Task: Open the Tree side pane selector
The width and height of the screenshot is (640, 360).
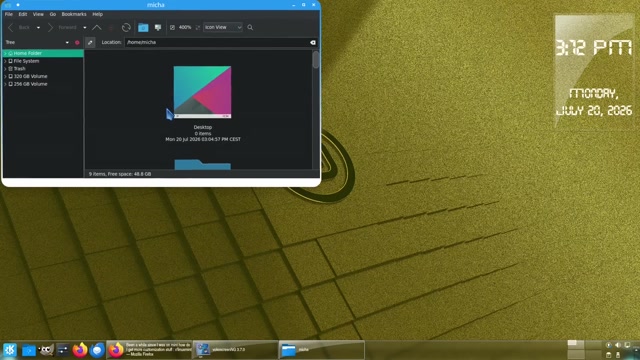Action: tap(37, 42)
